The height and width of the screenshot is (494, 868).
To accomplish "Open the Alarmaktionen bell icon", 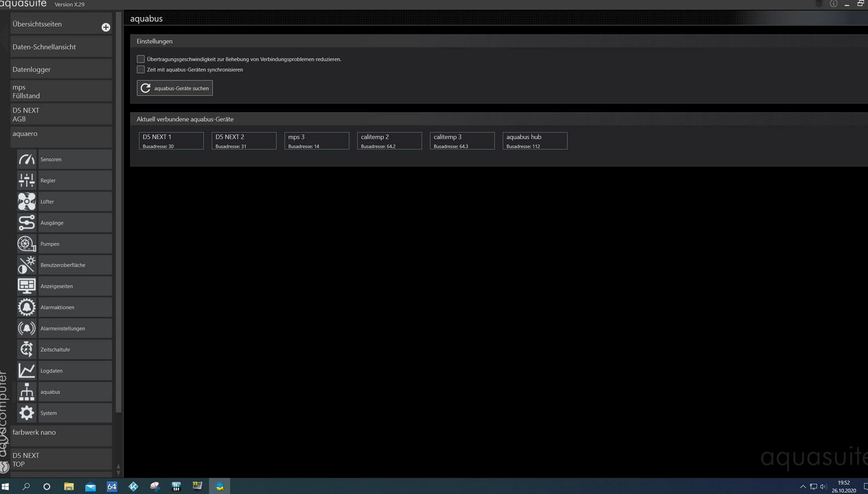I will (27, 307).
